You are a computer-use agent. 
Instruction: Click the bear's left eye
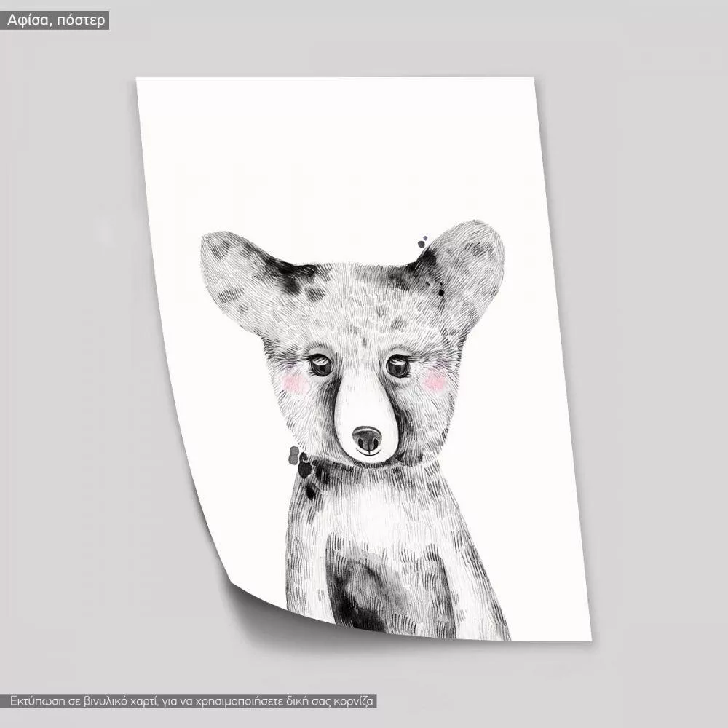pyautogui.click(x=320, y=365)
